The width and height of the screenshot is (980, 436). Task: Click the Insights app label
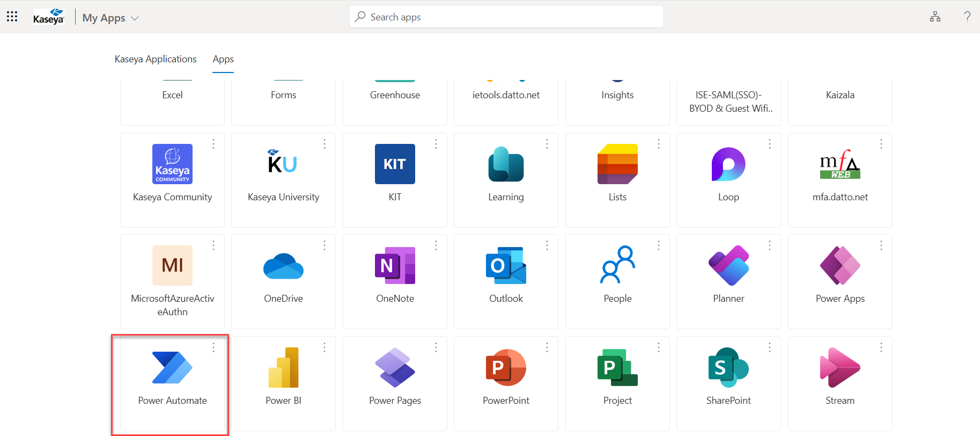[x=617, y=95]
